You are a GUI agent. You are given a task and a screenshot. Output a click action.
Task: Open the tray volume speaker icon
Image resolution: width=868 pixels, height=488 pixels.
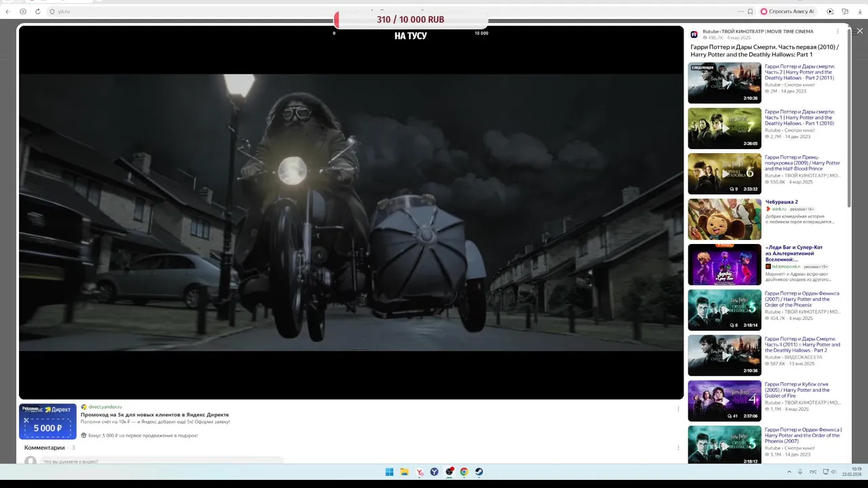point(833,472)
